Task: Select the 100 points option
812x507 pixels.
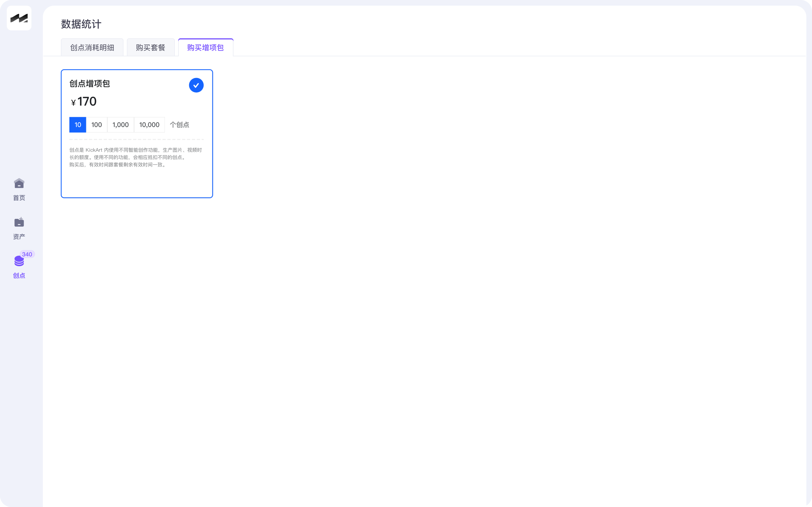Action: coord(97,125)
